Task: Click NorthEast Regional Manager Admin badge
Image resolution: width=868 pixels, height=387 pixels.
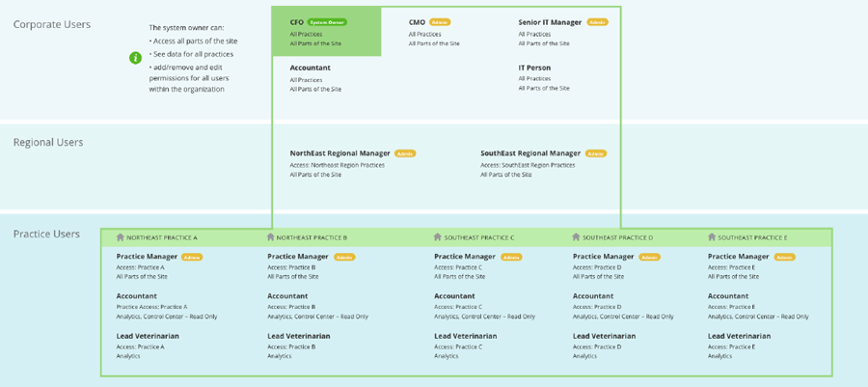Action: click(x=405, y=153)
